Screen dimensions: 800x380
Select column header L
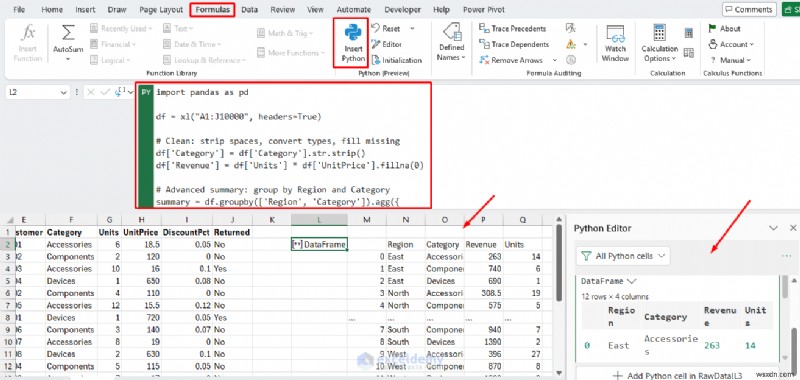tap(319, 220)
